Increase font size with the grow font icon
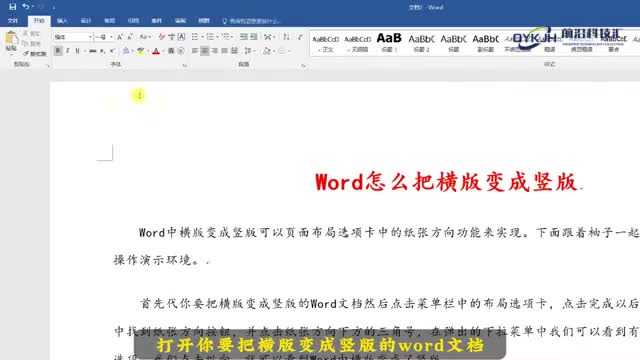Screen dimensions: 640x360 pos(120,37)
